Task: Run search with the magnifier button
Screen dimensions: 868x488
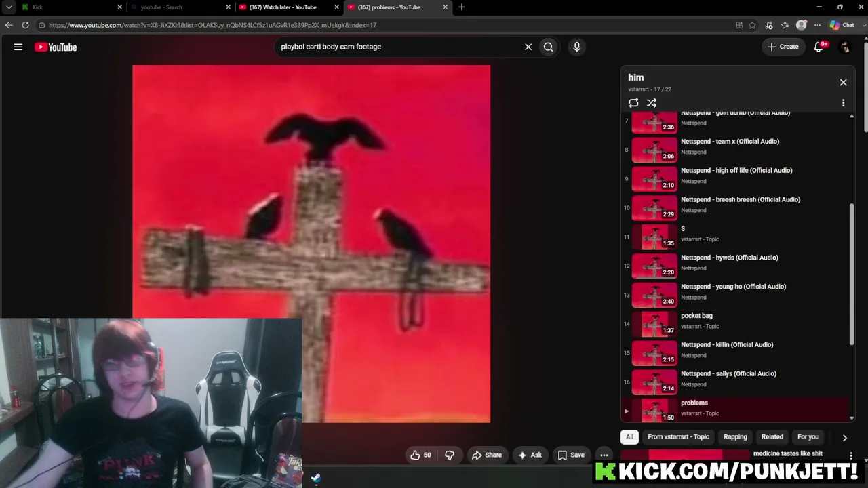Action: click(549, 47)
